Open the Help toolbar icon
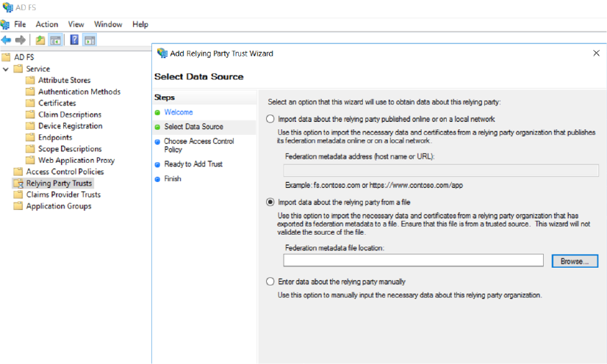The height and width of the screenshot is (364, 607). (74, 40)
